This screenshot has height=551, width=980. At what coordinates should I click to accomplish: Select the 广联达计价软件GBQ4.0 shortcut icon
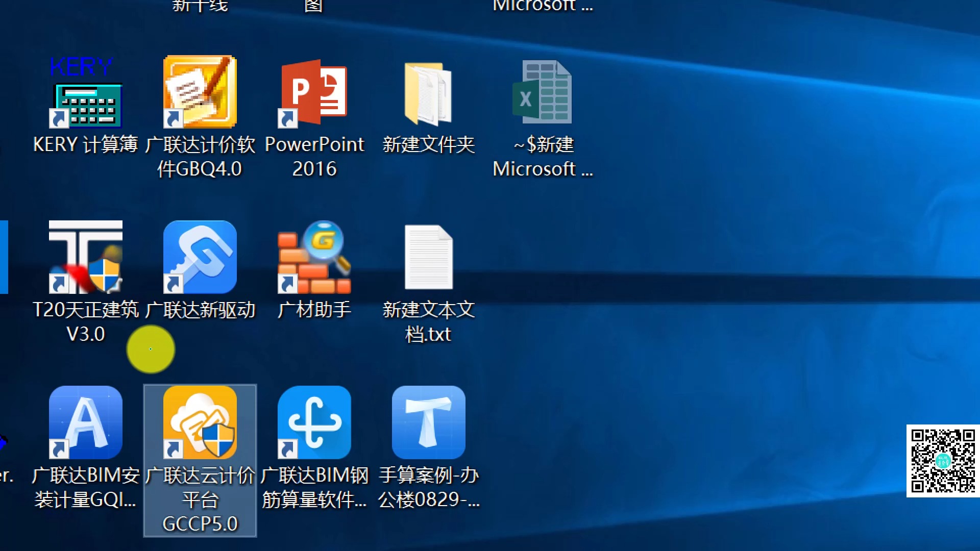(200, 92)
